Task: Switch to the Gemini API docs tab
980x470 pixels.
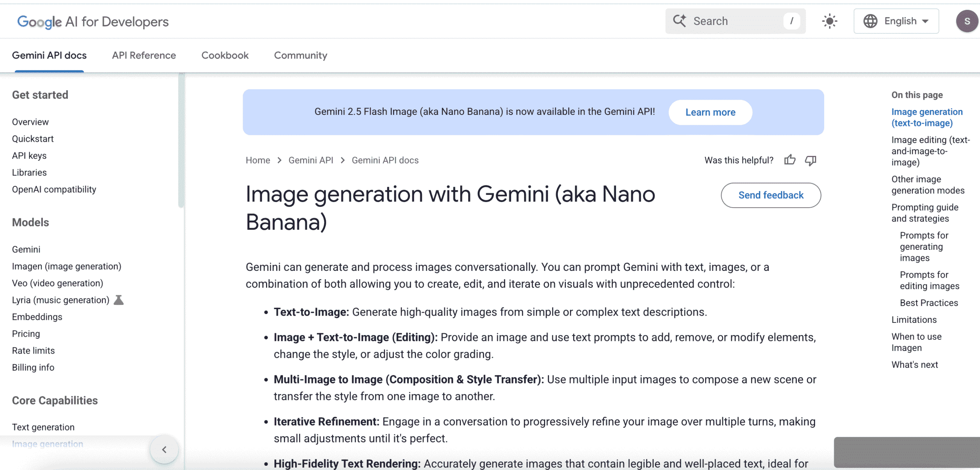Action: coord(49,55)
